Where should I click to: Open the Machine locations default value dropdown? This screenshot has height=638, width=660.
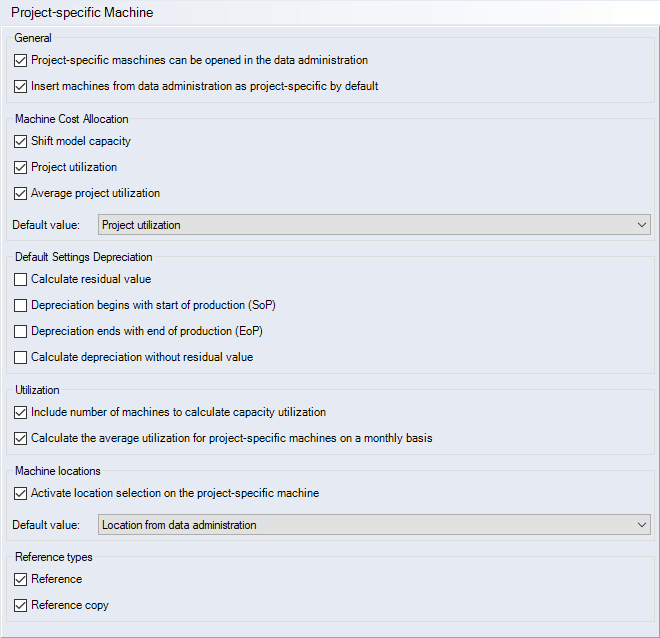tap(373, 525)
